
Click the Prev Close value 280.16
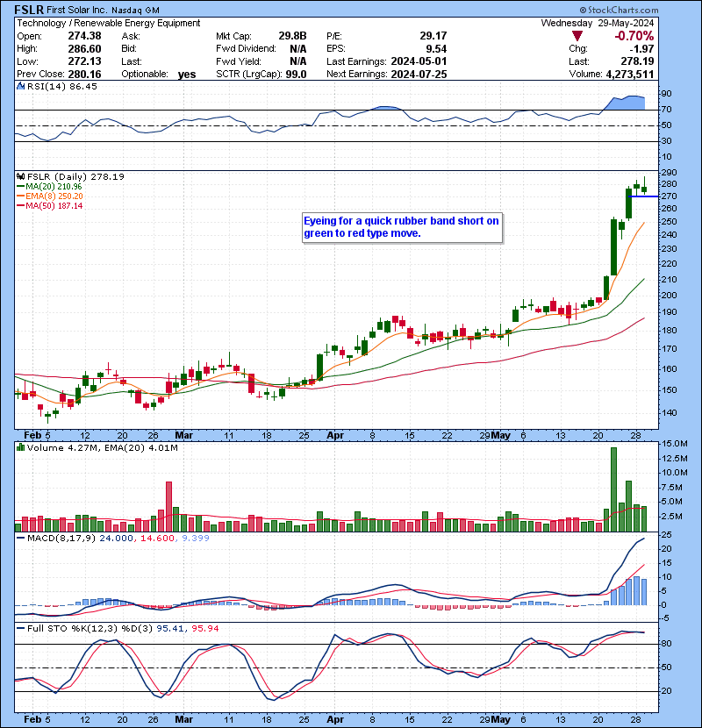pos(84,75)
